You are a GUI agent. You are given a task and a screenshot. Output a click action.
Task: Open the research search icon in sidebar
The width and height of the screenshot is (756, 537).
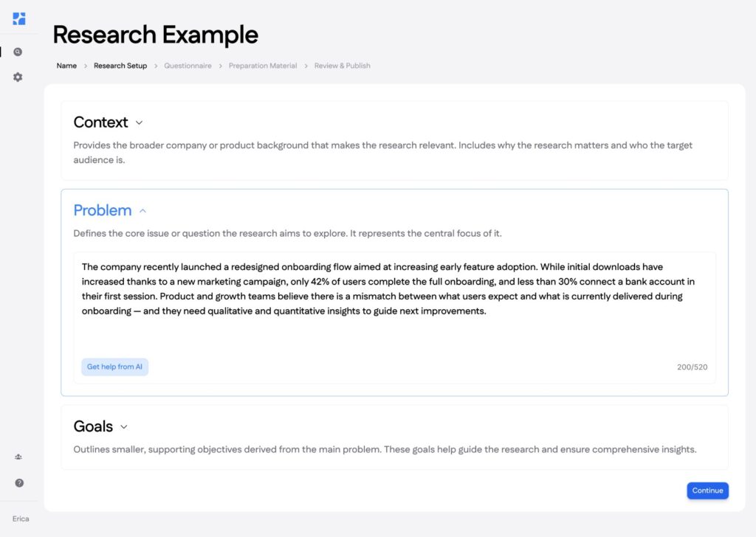(18, 52)
